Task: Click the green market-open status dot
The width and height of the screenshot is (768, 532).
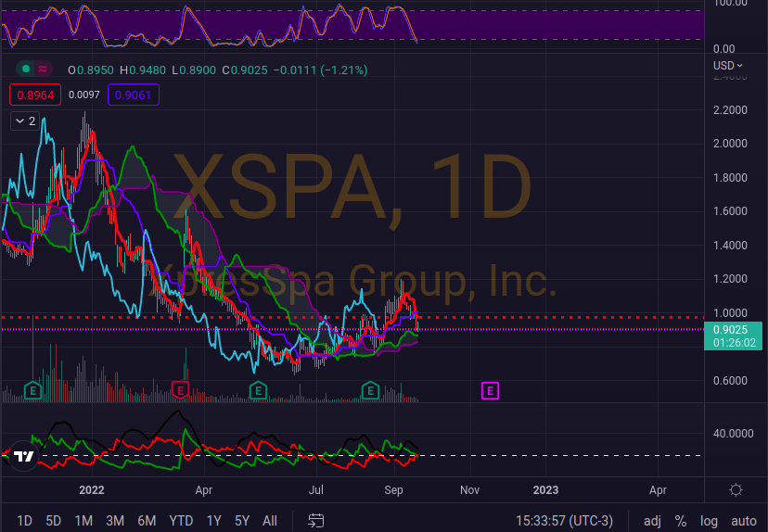Action: (26, 69)
